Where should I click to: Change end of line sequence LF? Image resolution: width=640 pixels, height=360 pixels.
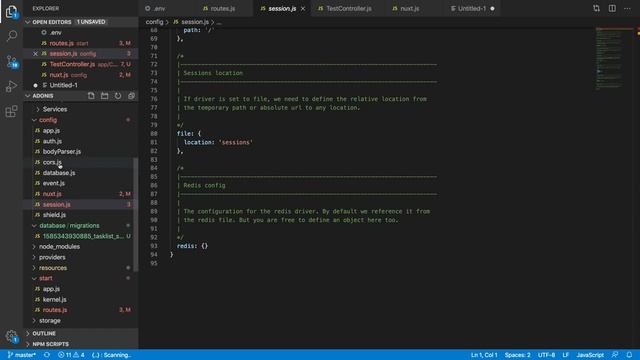pyautogui.click(x=566, y=355)
